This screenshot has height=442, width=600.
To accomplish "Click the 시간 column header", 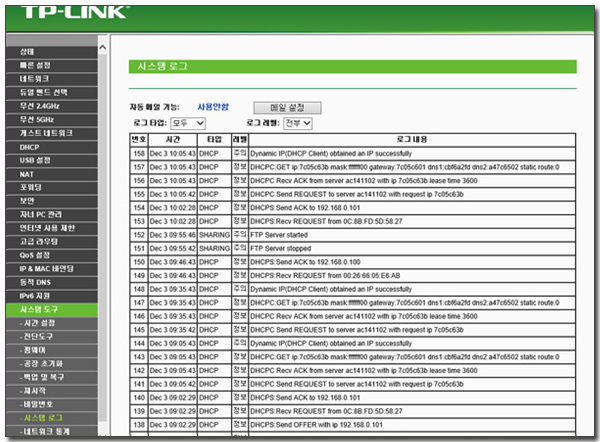I will (173, 140).
